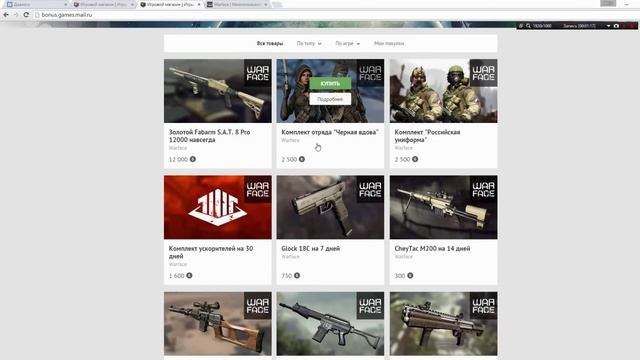640x360 pixels.
Task: Click the coin icon next to 12 000
Action: pos(193,159)
